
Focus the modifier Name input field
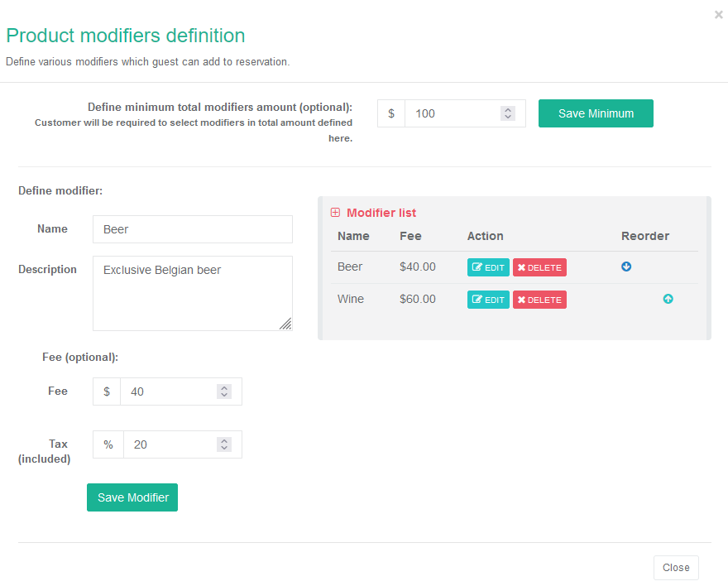coord(193,229)
